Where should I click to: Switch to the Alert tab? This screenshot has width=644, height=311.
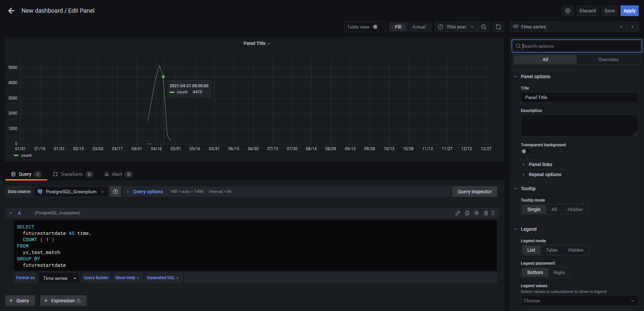coord(118,174)
